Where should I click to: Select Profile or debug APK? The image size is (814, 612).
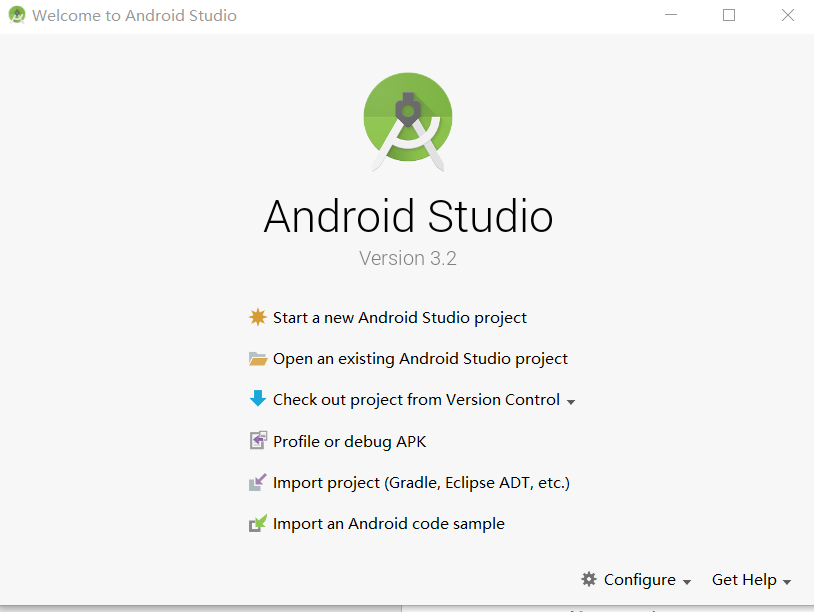click(x=349, y=441)
